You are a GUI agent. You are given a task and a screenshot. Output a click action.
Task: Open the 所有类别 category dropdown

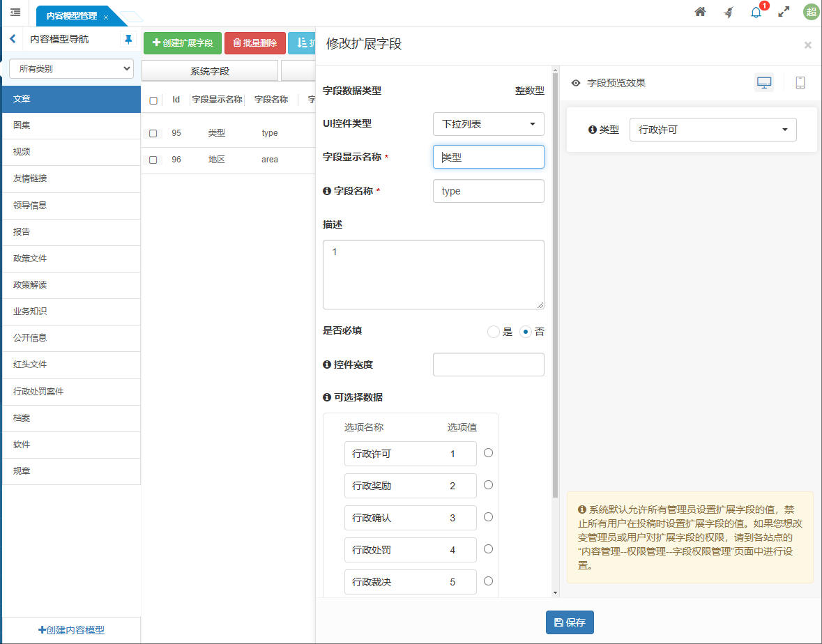tap(70, 68)
